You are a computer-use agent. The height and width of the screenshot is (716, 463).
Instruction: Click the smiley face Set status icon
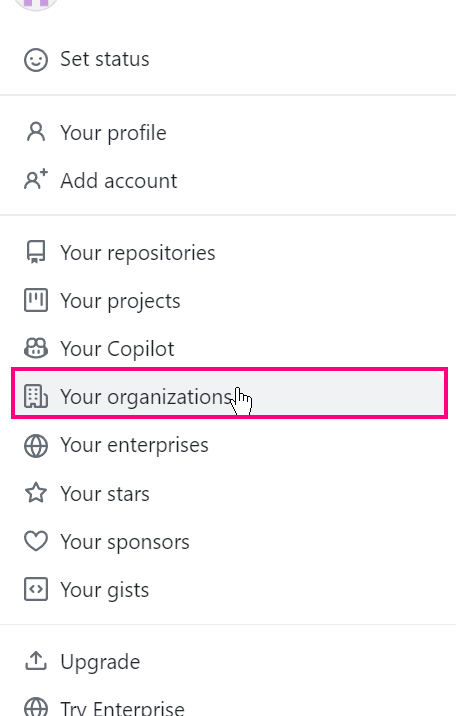click(36, 60)
